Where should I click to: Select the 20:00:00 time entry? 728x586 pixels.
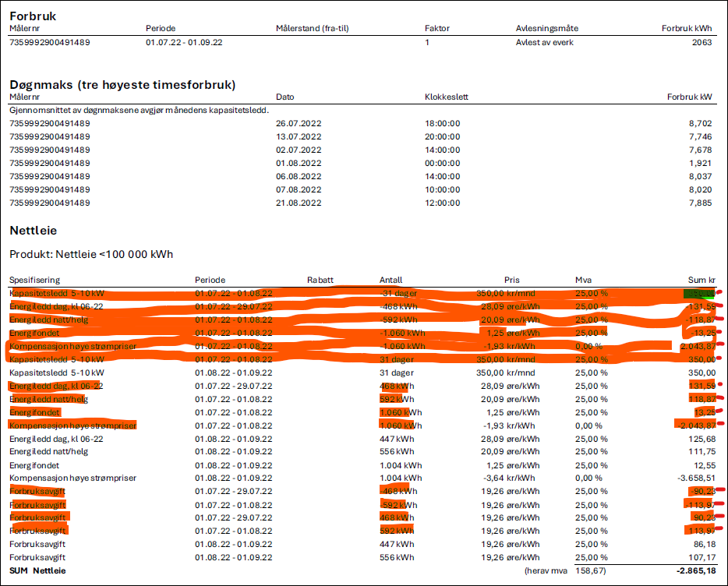tap(442, 136)
